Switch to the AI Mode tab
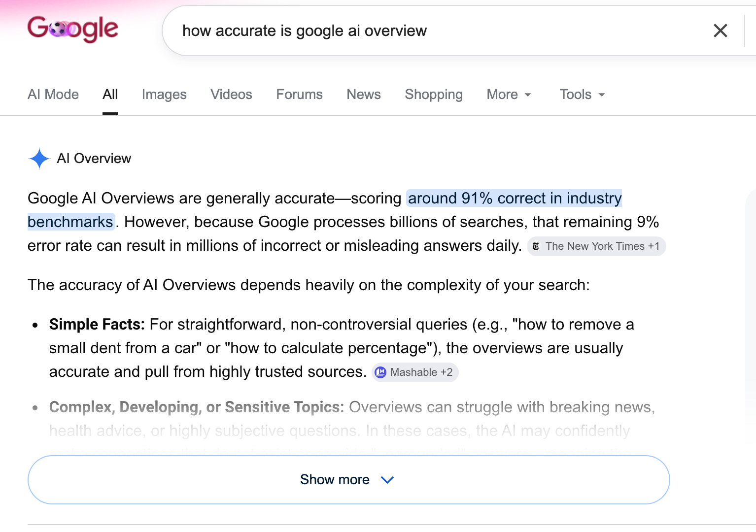The image size is (756, 532). (x=53, y=94)
